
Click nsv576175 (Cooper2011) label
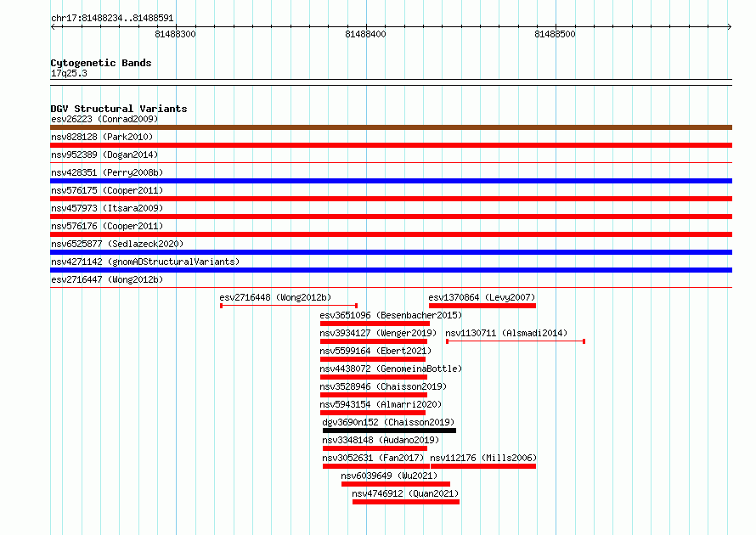(x=107, y=190)
